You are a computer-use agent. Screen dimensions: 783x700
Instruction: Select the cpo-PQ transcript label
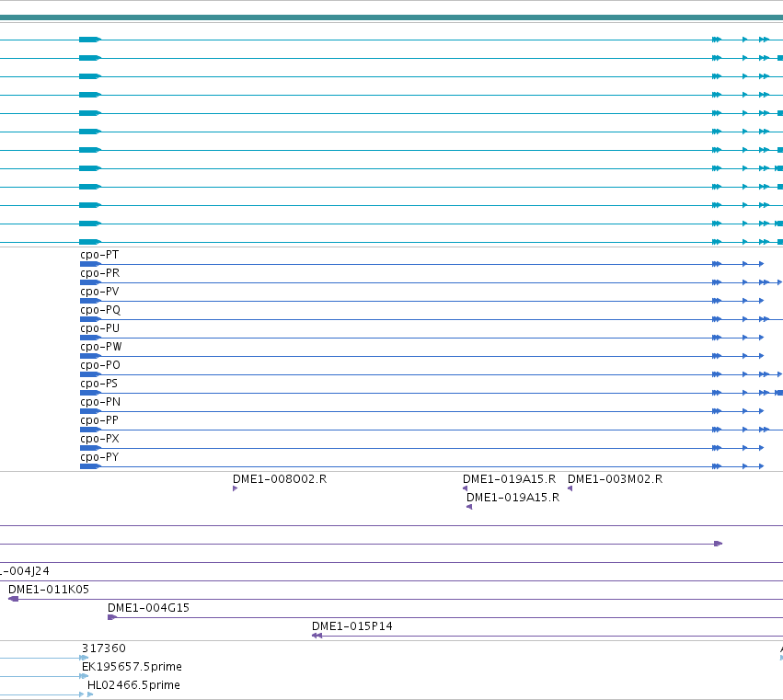tap(100, 310)
